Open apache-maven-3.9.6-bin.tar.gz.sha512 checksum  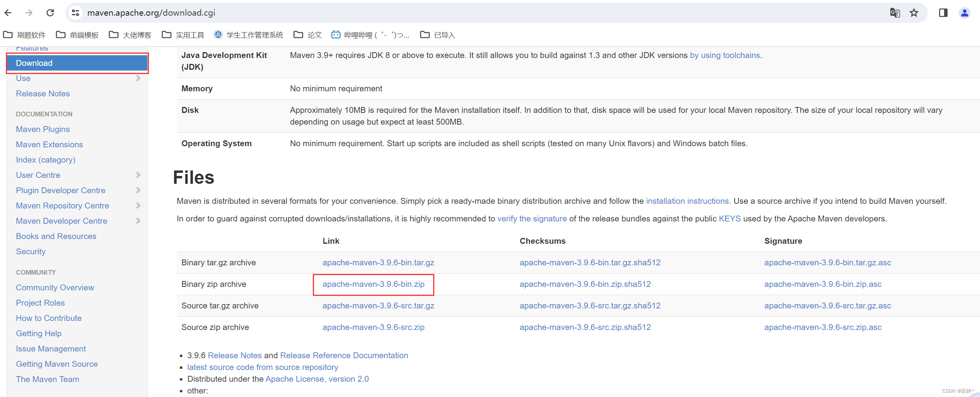pyautogui.click(x=590, y=263)
